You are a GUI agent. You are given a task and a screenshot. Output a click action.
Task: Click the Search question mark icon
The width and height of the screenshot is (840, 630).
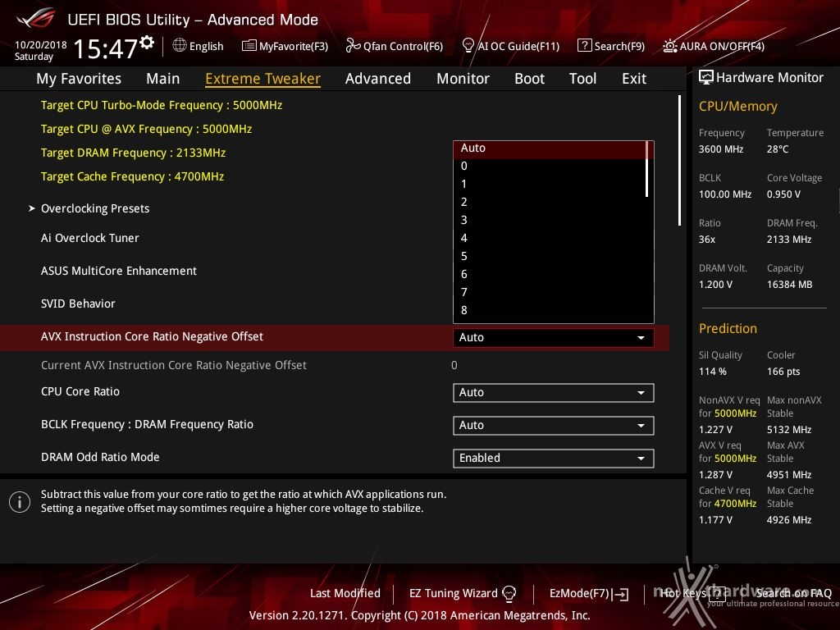[x=584, y=46]
